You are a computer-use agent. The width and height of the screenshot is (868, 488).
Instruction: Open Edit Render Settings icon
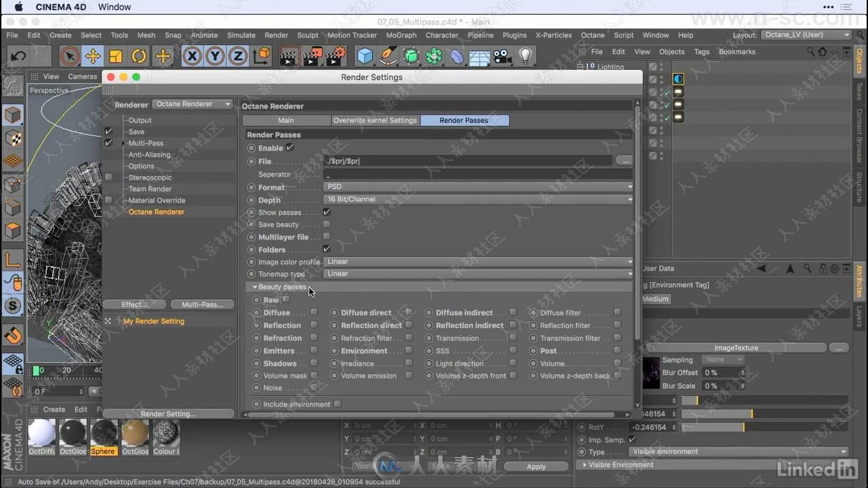tap(336, 56)
